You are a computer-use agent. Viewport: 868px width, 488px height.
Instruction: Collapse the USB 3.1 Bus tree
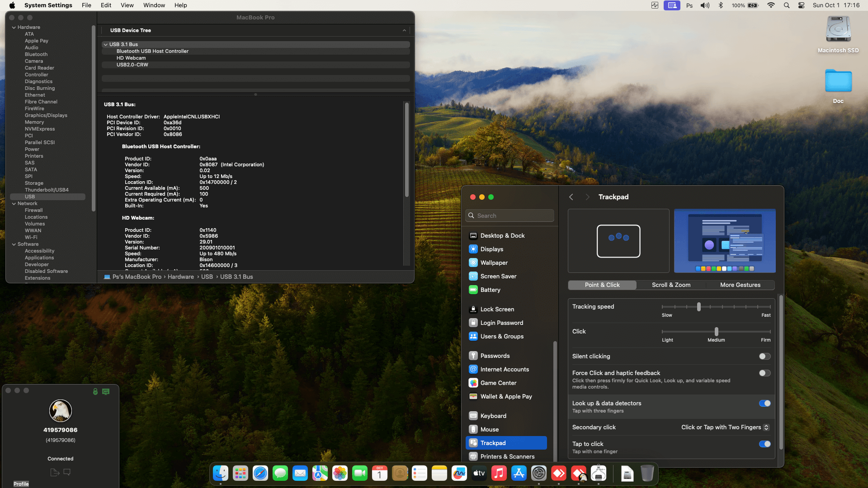[x=105, y=44]
